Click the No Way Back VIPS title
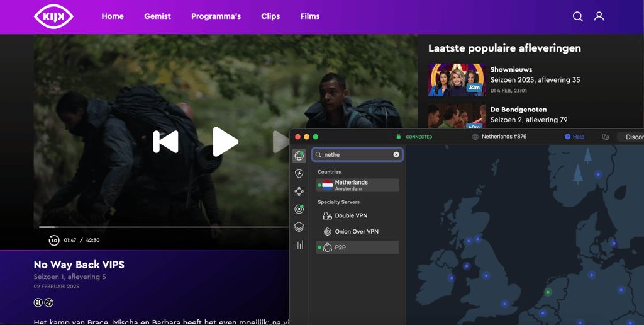The width and height of the screenshot is (644, 325). [x=79, y=265]
